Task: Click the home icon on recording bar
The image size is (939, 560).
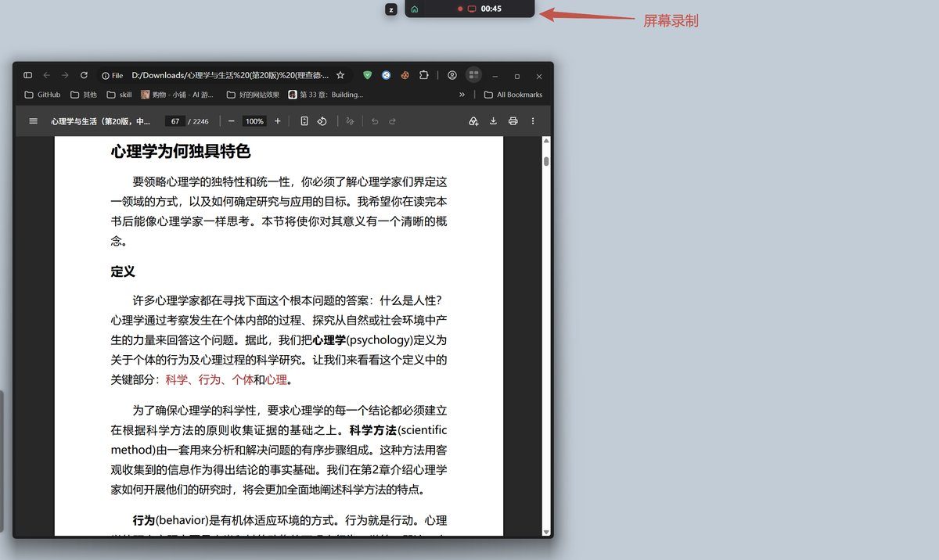Action: click(x=414, y=9)
